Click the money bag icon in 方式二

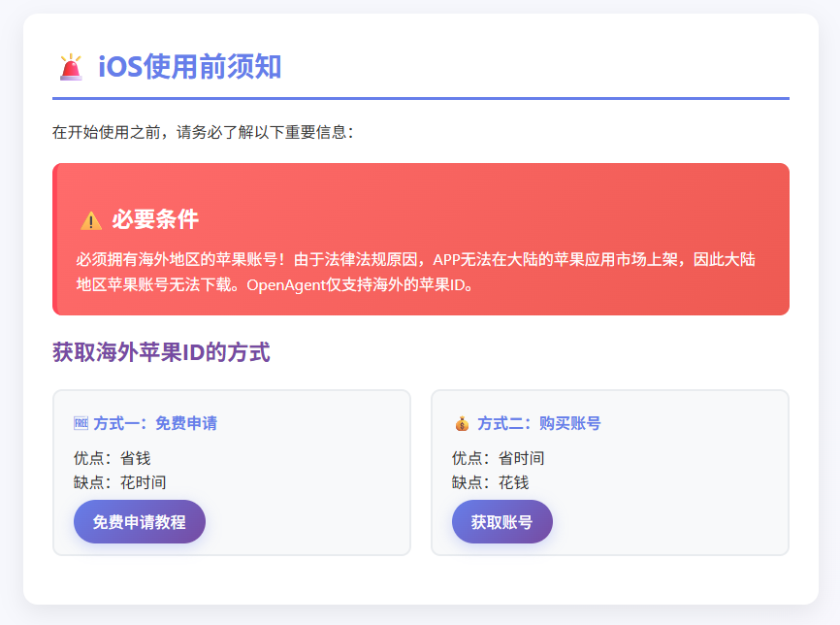tap(461, 423)
